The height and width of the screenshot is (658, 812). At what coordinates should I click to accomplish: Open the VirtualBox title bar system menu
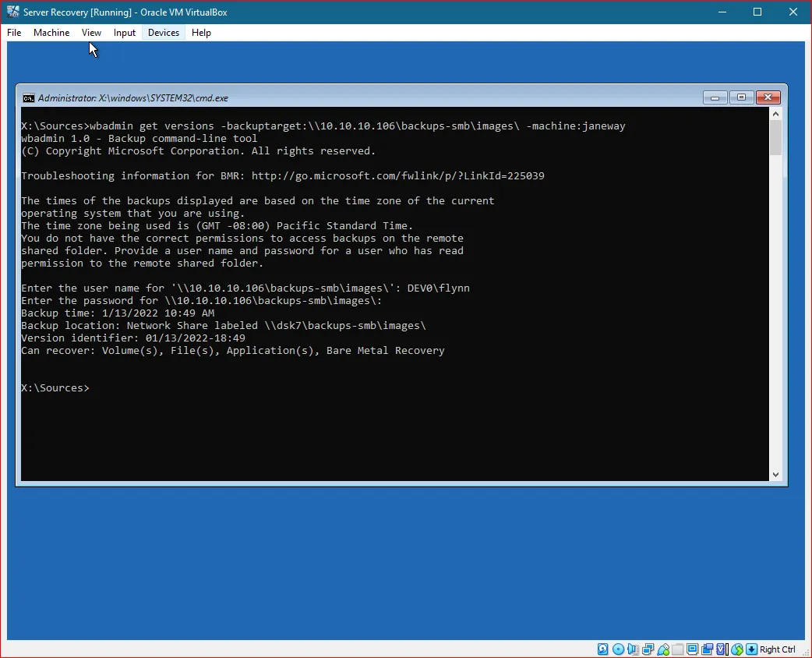coord(12,12)
